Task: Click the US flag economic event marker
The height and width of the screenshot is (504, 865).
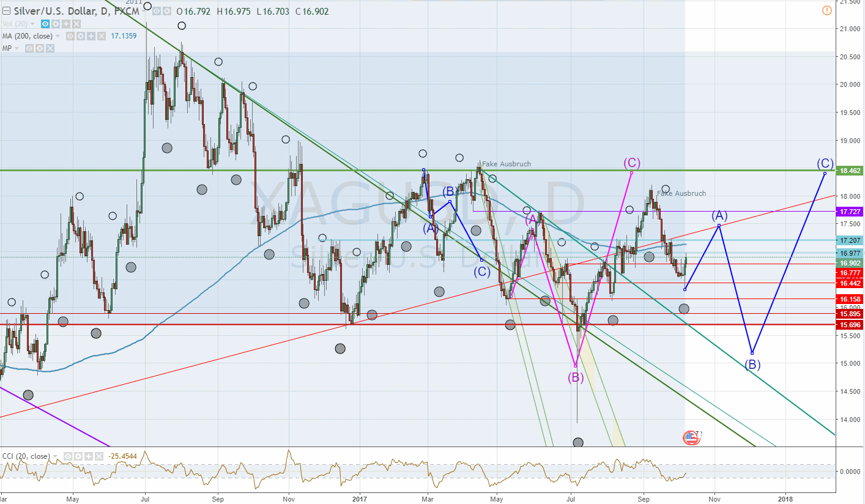Action: [691, 437]
